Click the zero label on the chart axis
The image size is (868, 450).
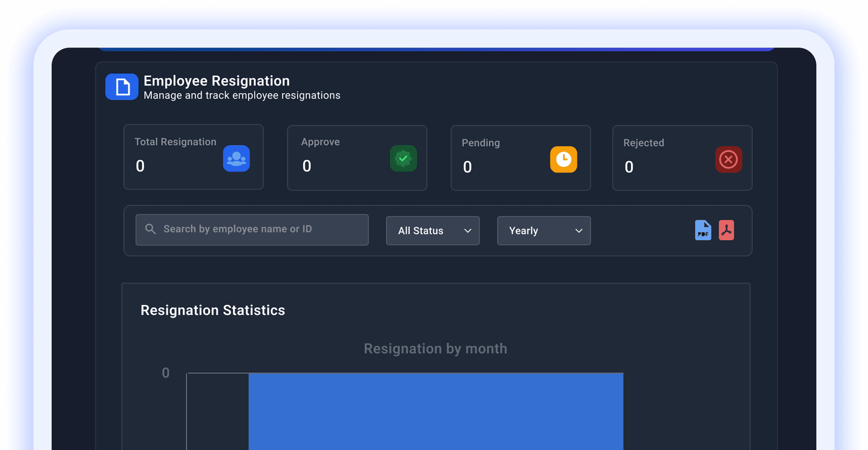[x=165, y=373]
